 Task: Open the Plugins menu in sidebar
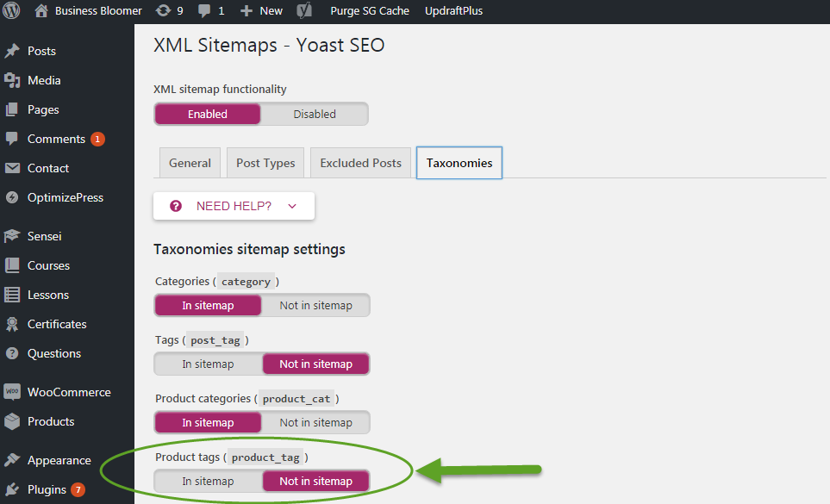(x=47, y=489)
